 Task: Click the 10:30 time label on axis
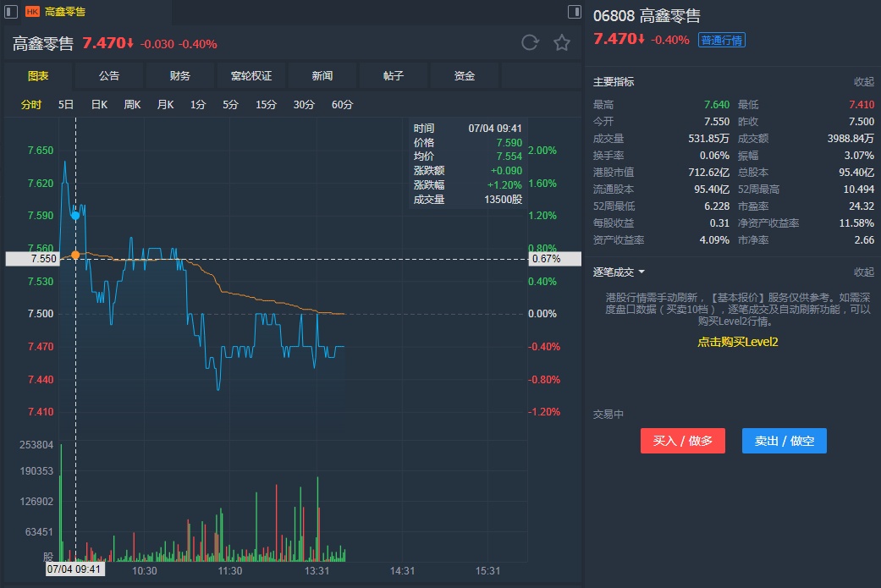[145, 571]
